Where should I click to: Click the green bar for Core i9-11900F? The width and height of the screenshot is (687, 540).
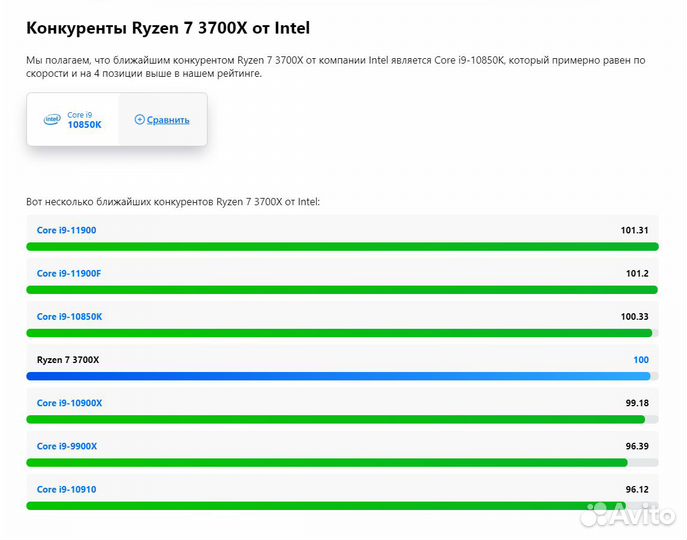(x=342, y=290)
